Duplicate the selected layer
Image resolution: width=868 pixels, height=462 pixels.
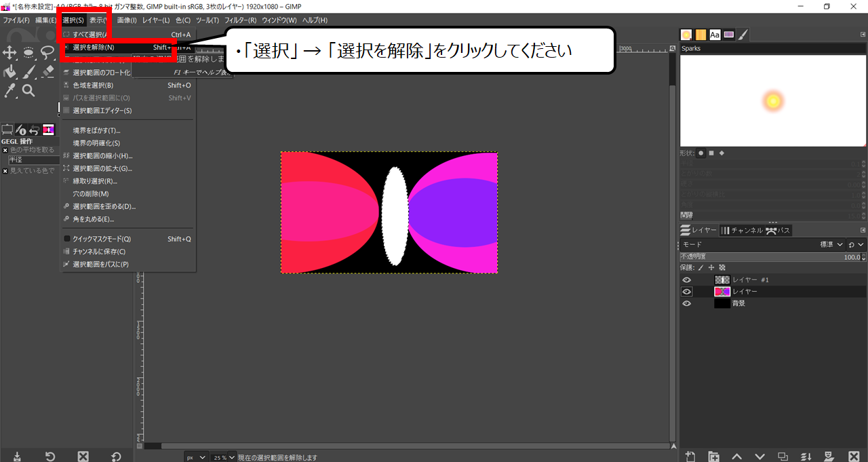coord(783,456)
